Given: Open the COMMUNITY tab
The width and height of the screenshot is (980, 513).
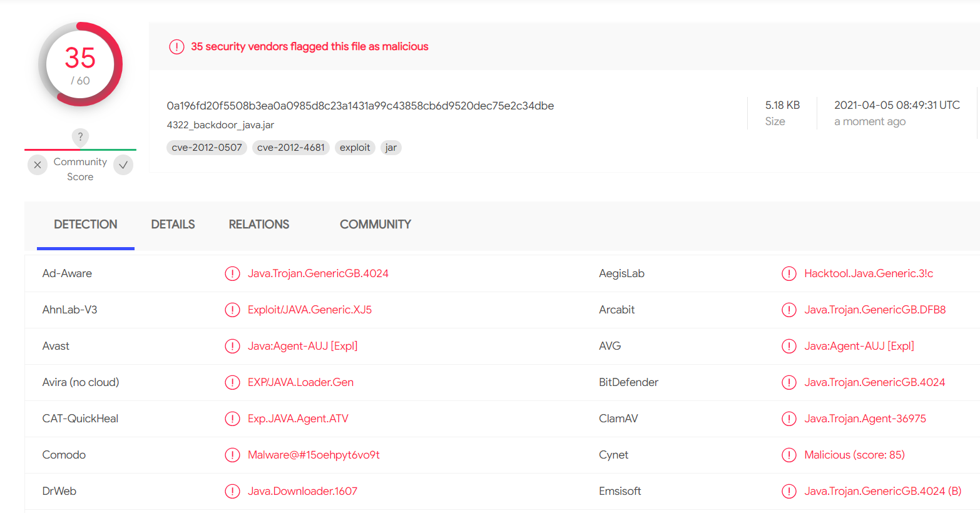Looking at the screenshot, I should pyautogui.click(x=375, y=225).
